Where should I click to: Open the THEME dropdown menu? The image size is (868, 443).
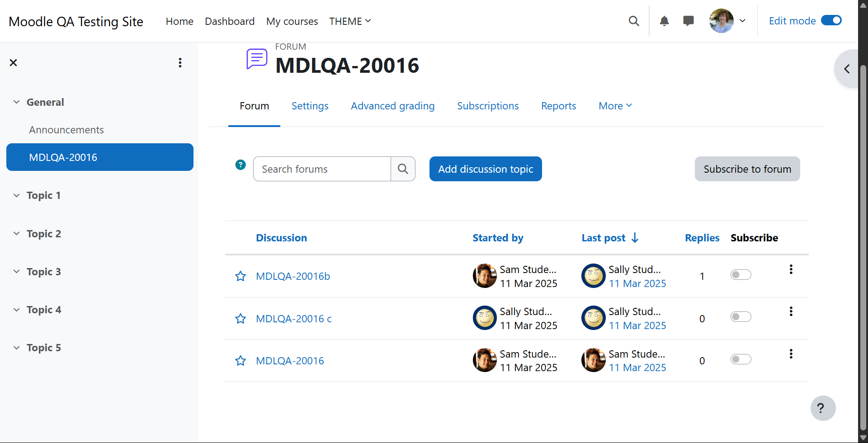[x=350, y=21]
